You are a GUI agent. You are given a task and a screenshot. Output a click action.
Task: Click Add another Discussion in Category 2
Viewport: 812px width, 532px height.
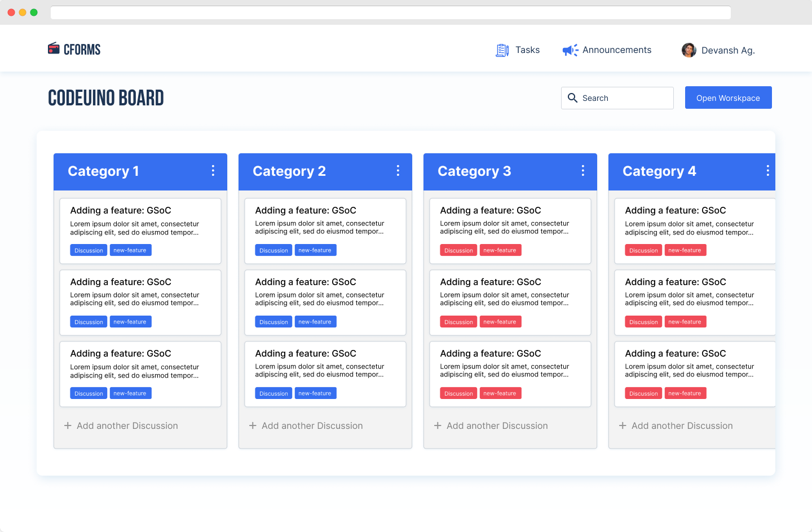point(312,425)
